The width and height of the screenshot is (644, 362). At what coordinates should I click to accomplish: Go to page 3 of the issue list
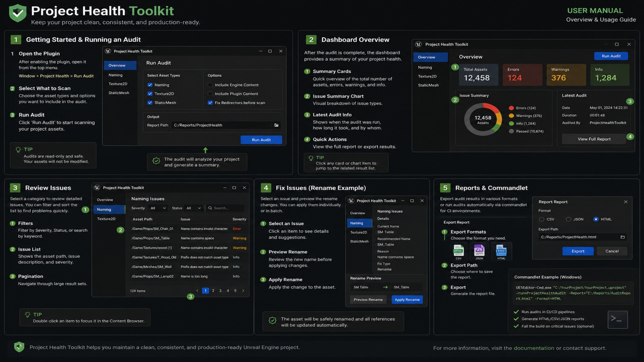click(x=220, y=291)
